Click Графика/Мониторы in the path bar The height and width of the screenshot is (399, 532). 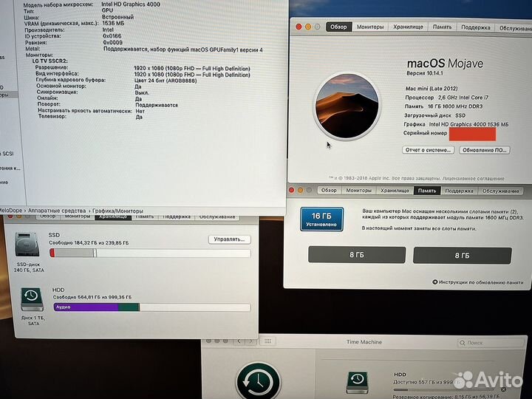(x=117, y=211)
